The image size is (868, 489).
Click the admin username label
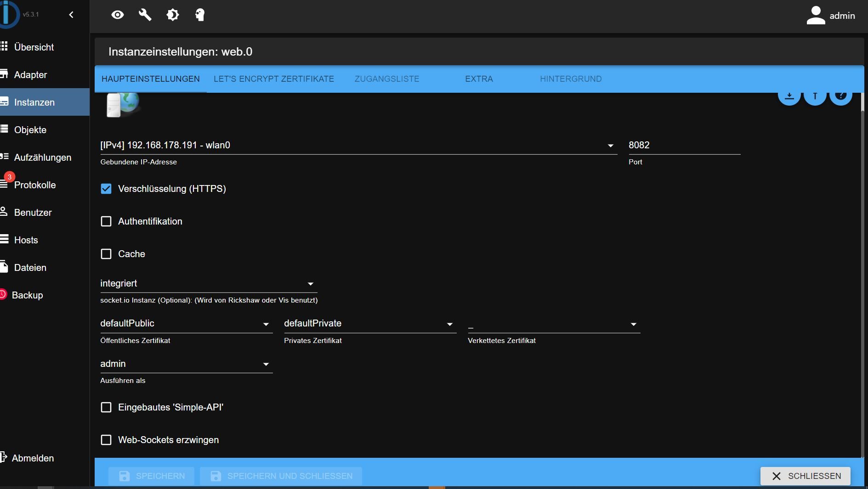(x=842, y=16)
